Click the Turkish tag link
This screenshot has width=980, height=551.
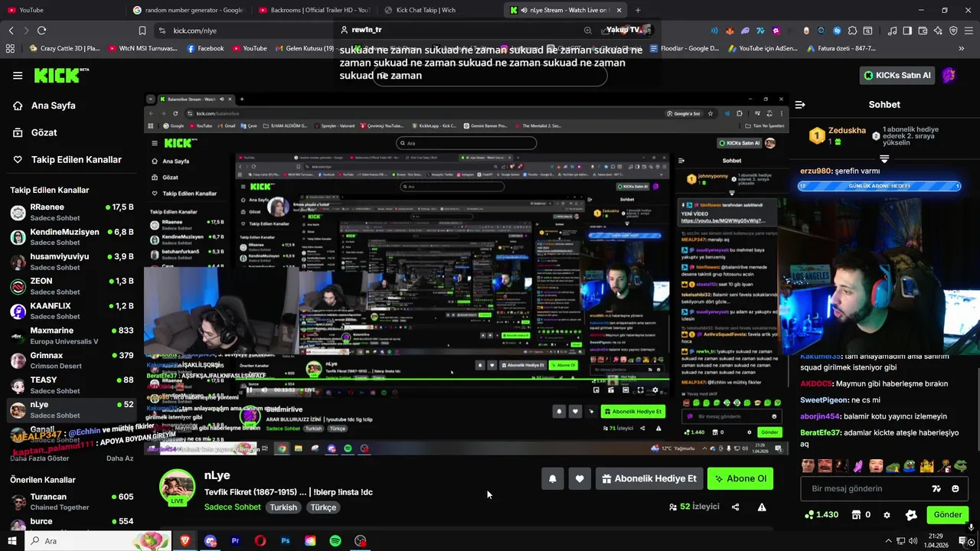[x=283, y=507]
